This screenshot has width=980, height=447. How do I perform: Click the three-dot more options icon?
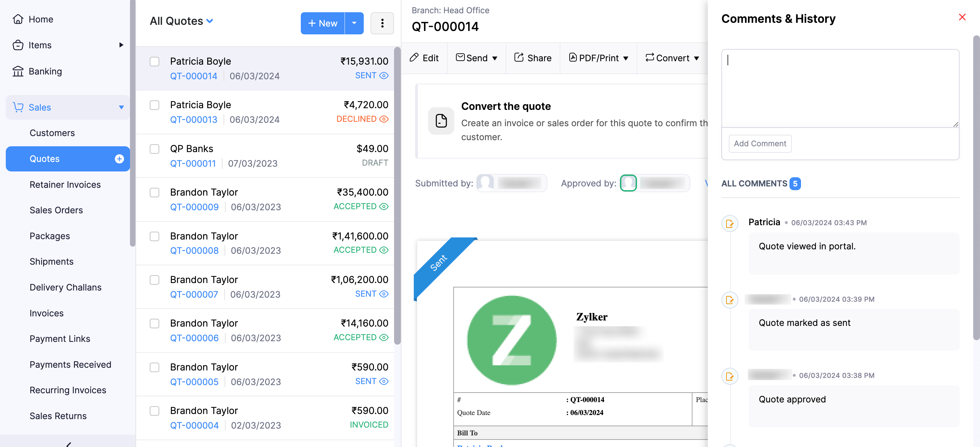[382, 23]
